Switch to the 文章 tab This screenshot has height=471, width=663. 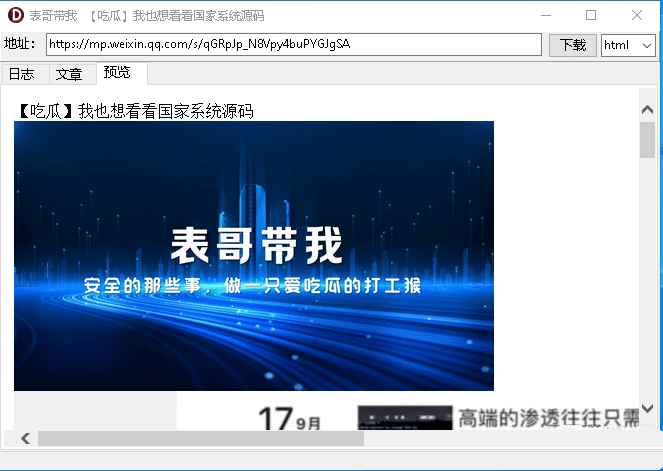click(69, 74)
